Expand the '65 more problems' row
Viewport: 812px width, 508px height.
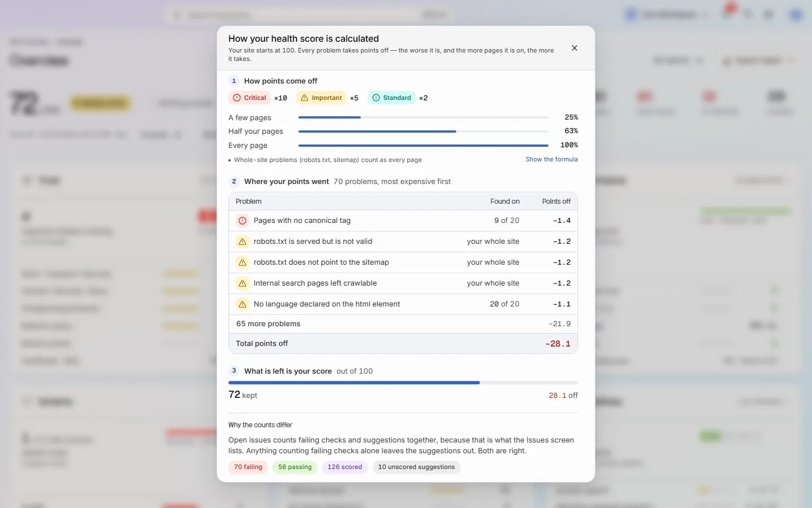pos(403,324)
